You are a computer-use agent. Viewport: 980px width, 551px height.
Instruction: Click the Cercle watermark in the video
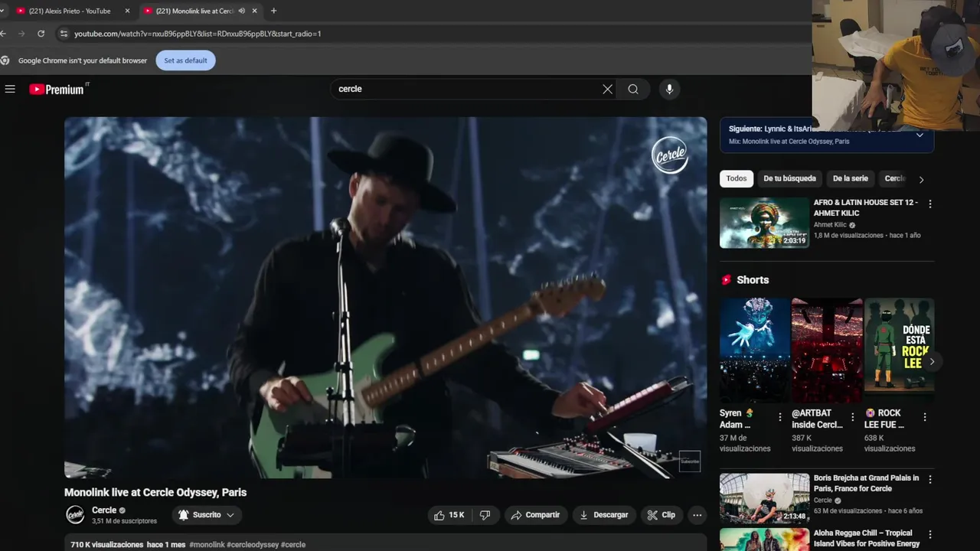670,155
